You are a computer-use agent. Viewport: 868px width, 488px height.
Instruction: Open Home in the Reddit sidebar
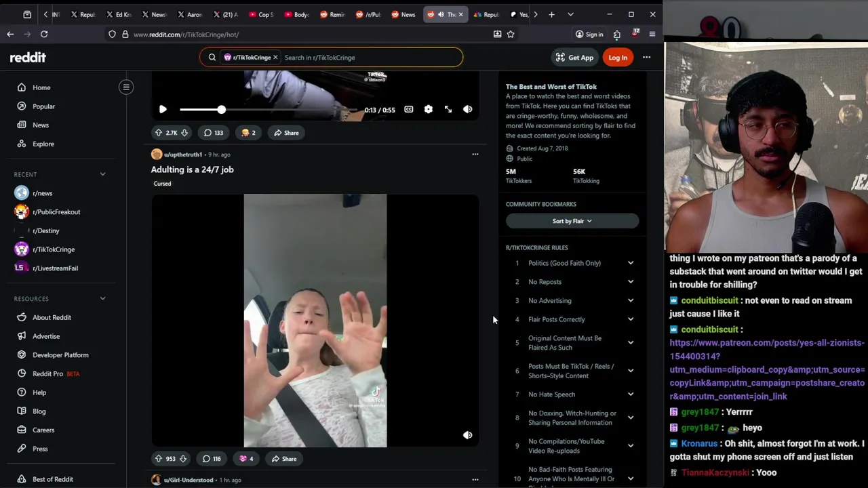tap(41, 87)
